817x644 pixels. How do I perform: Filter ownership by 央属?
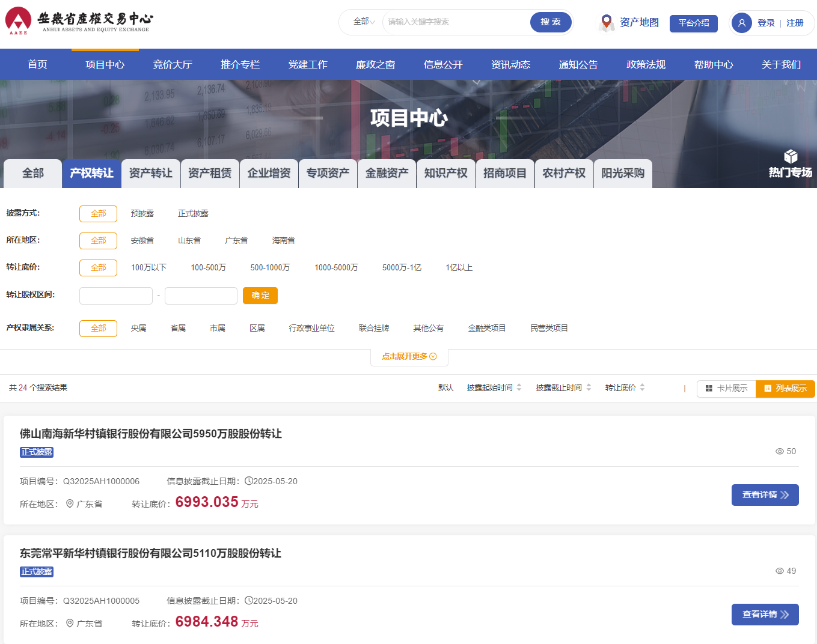[139, 328]
